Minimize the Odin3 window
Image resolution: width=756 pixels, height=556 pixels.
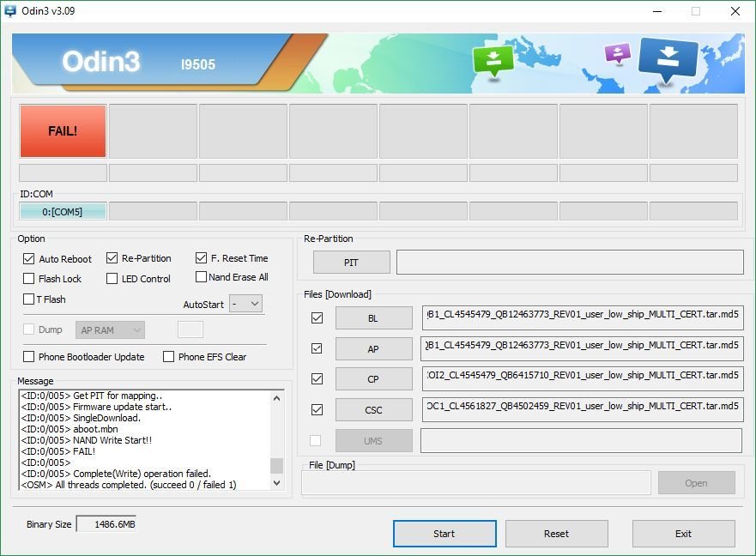click(657, 11)
